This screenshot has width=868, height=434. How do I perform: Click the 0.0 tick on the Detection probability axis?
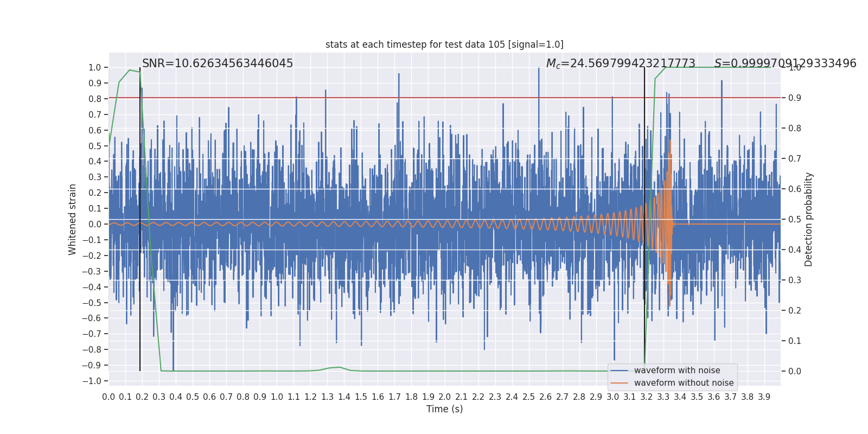(795, 372)
